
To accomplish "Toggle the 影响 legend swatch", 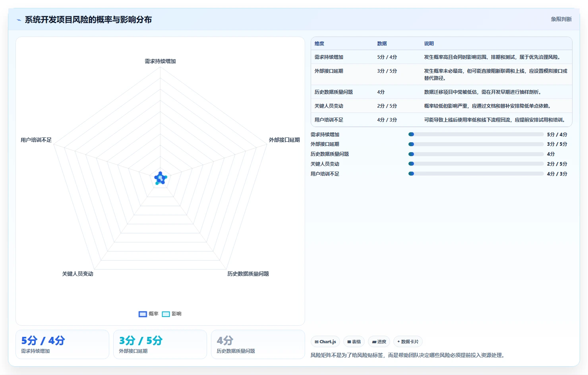I will [x=166, y=314].
